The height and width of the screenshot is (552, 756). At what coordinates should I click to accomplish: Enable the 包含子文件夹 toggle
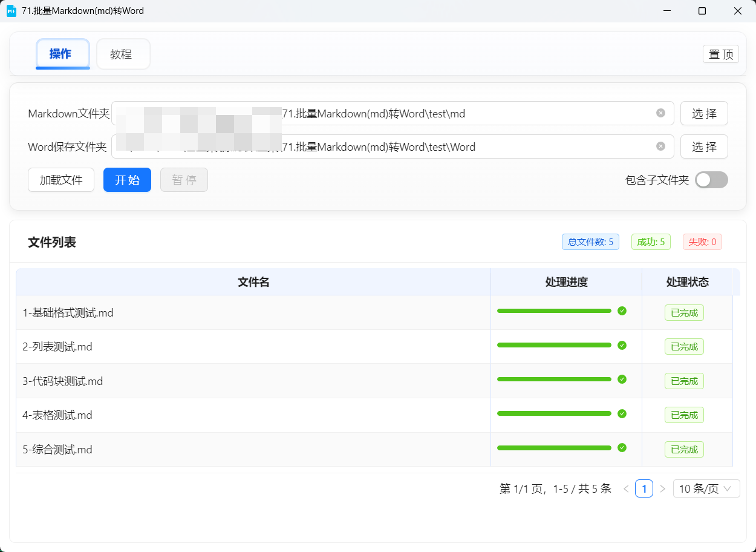pyautogui.click(x=711, y=180)
